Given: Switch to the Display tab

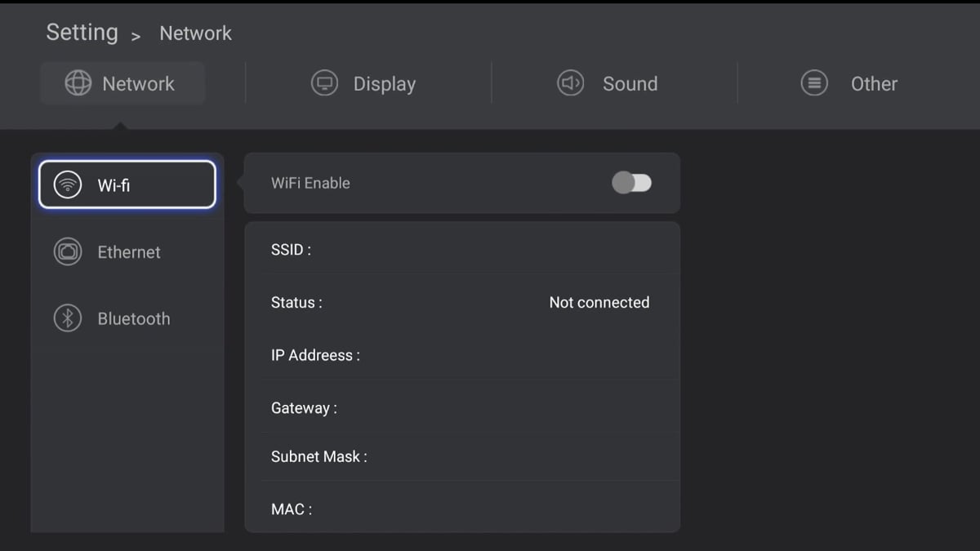Looking at the screenshot, I should 384,84.
